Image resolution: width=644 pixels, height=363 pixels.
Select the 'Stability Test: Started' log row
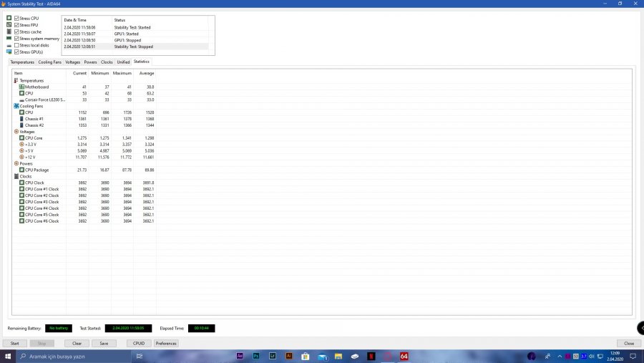(x=135, y=27)
